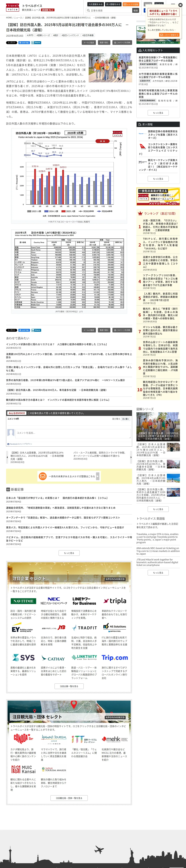Open 入札情報をみる in the header

click(x=95, y=4)
